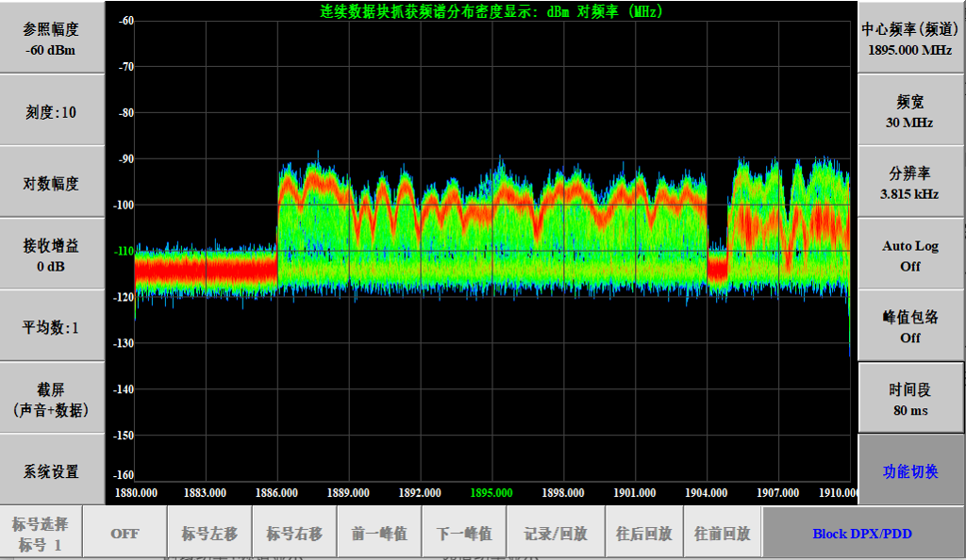Take screenshot with 截屏 (声音+数据)
The width and height of the screenshot is (966, 560).
coord(52,398)
